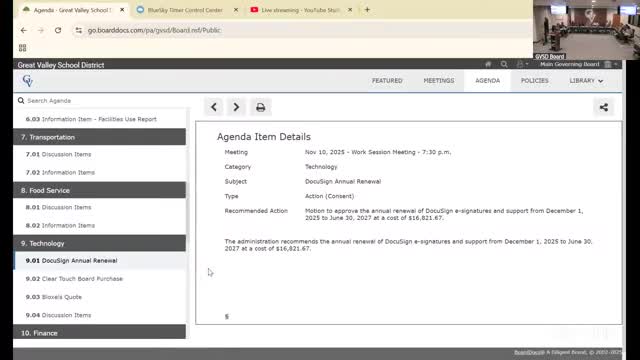Click the DocuSign Annual Renewal subject value
The image size is (640, 360).
coord(343,182)
